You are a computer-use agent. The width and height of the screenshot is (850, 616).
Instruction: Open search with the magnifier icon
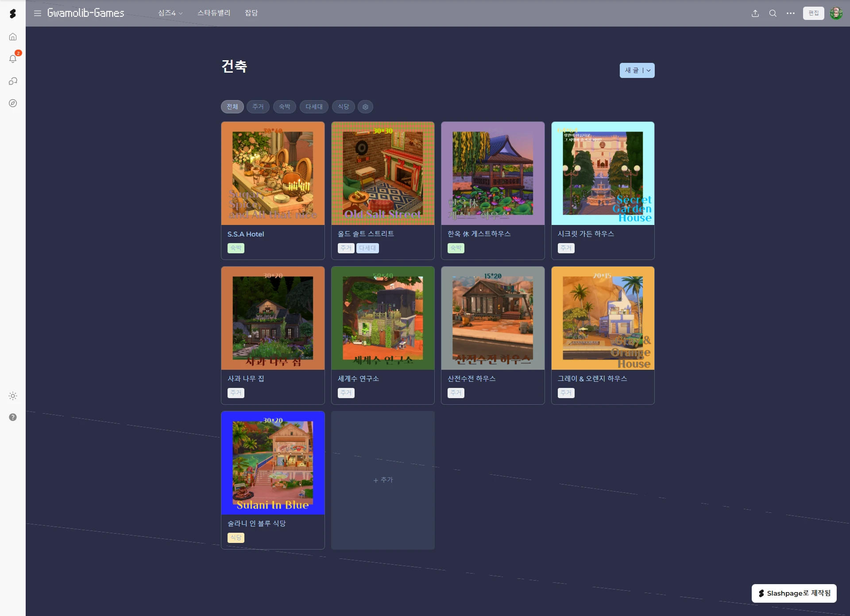[773, 13]
